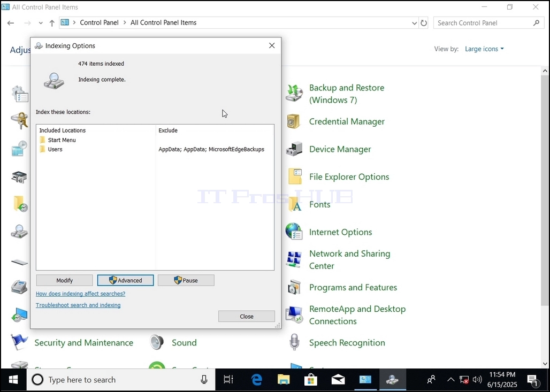Screen dimensions: 550x392
Task: Open 'How does indexing affect searches?' link
Action: pyautogui.click(x=80, y=294)
